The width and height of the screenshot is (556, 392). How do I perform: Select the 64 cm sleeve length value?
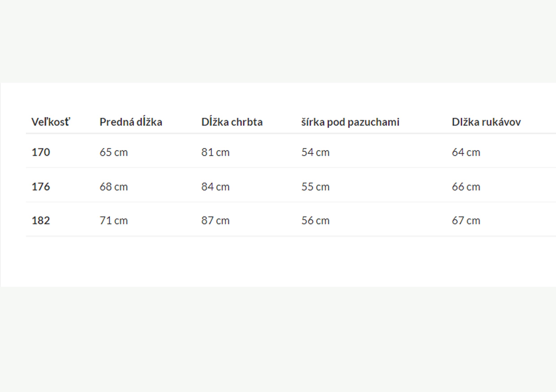tap(466, 152)
